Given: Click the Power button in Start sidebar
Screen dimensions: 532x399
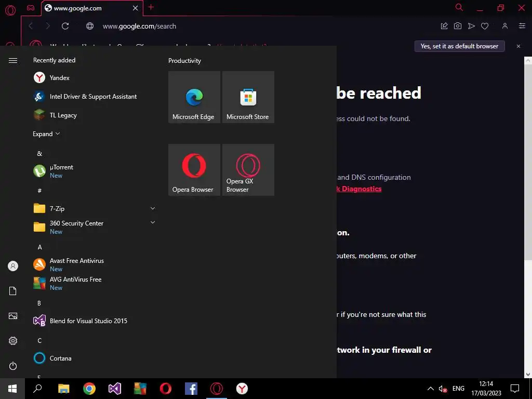Looking at the screenshot, I should pyautogui.click(x=13, y=366).
